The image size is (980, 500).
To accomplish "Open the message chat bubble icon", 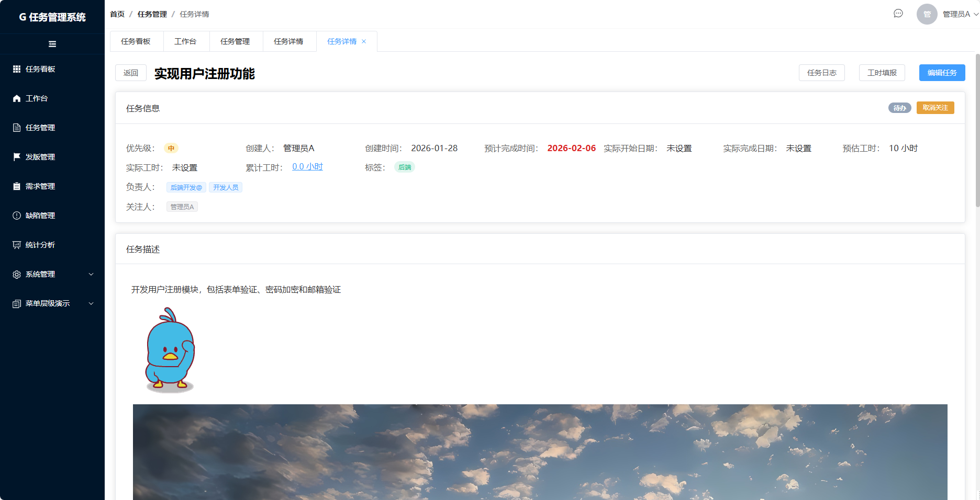I will [x=898, y=14].
